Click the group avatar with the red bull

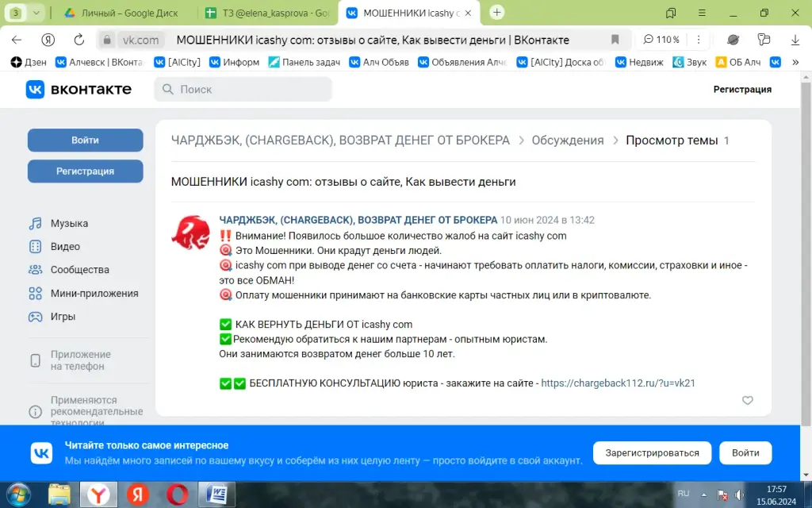click(x=190, y=233)
